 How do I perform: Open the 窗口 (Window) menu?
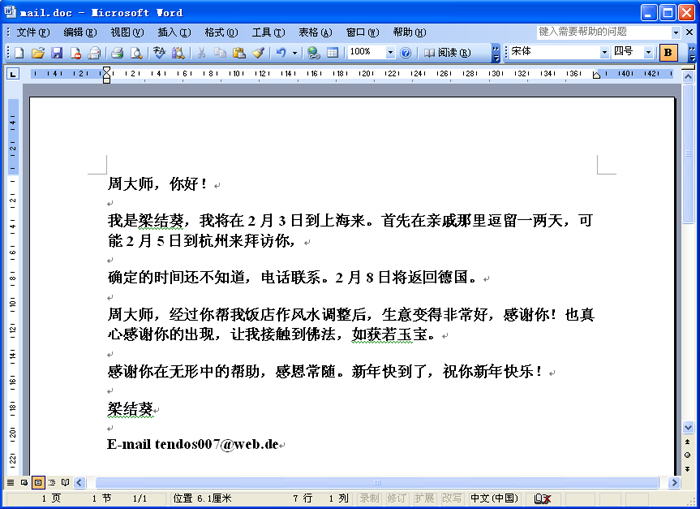click(x=362, y=33)
